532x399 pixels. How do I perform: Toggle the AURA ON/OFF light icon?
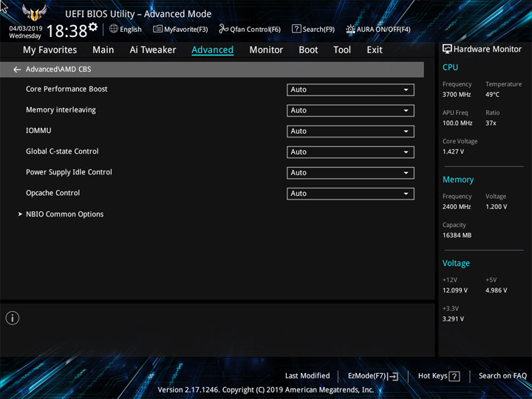click(x=350, y=29)
